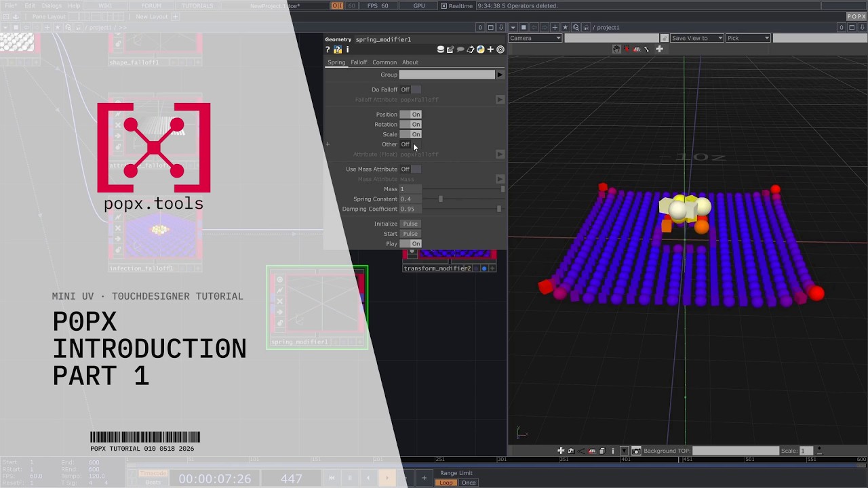Image resolution: width=868 pixels, height=488 pixels.
Task: Click the Start Pulse button
Action: click(x=410, y=234)
